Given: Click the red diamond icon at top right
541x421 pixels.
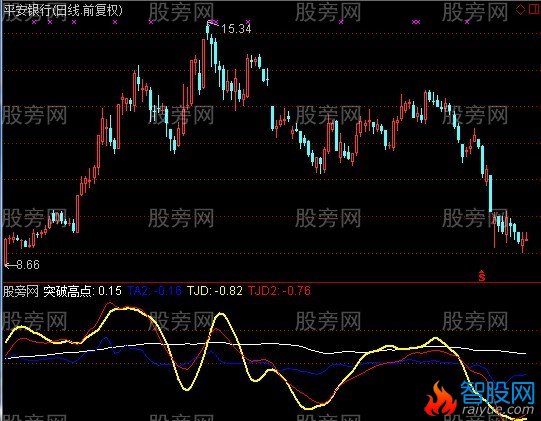Looking at the screenshot, I should (x=520, y=10).
